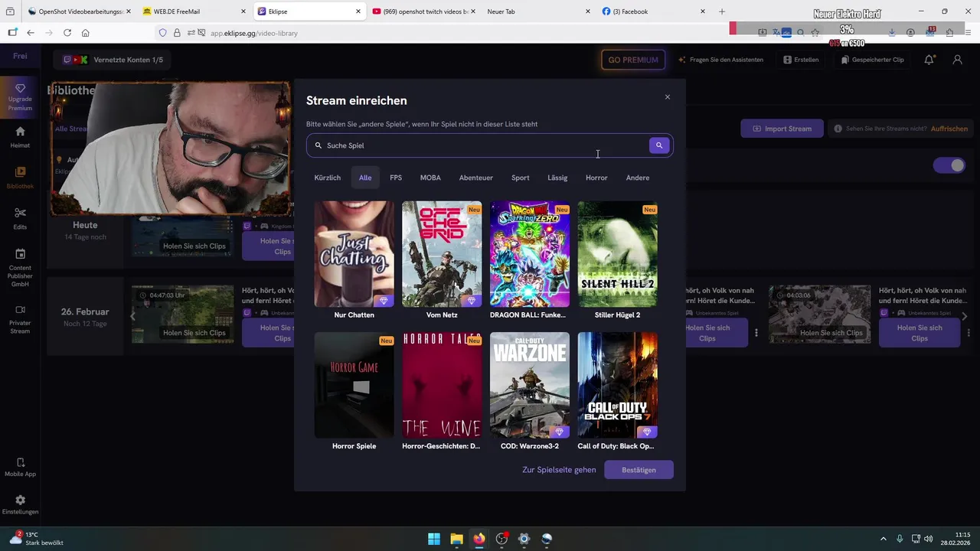Switch to the FPS category tab
Screen dimensions: 980x551
(x=396, y=178)
